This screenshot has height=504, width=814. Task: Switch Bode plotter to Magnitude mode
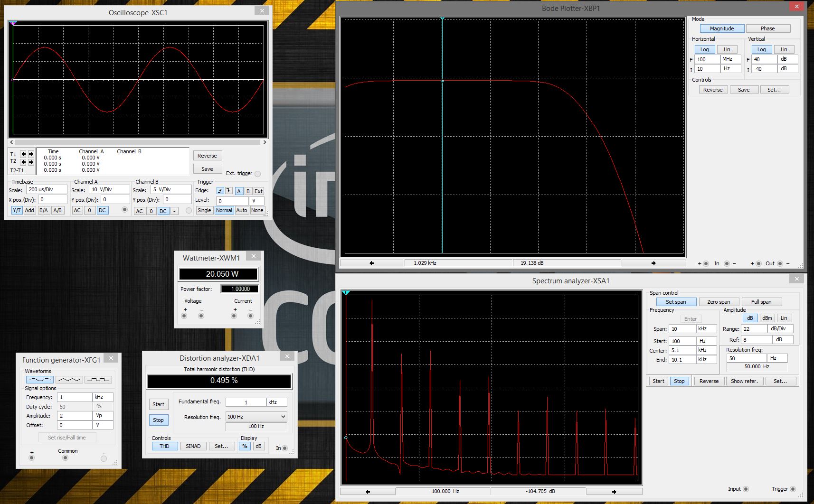pos(722,28)
